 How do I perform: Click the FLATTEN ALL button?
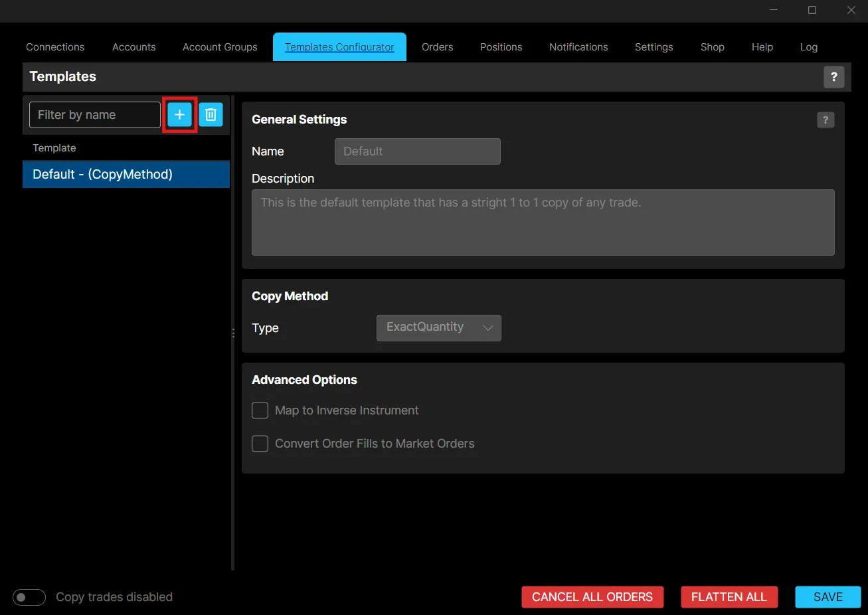(x=729, y=597)
